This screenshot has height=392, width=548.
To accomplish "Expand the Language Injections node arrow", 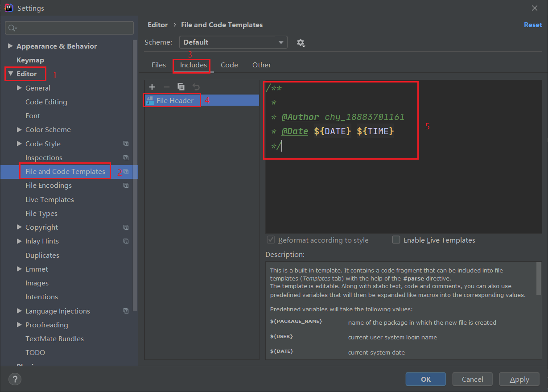I will click(x=19, y=311).
